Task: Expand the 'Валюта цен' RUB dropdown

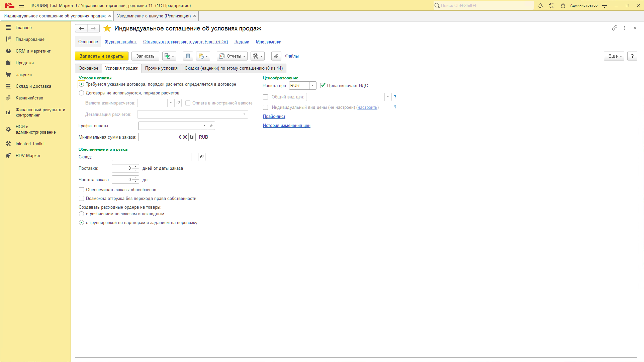Action: (312, 85)
